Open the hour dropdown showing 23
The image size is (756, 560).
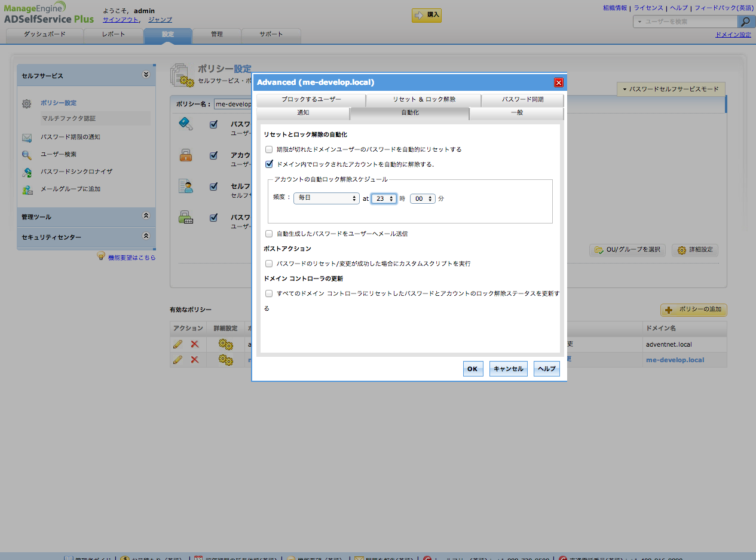click(x=384, y=198)
